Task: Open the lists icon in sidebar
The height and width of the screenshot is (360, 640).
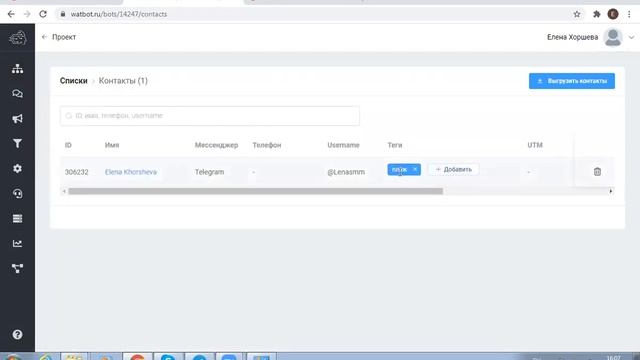Action: [x=17, y=218]
